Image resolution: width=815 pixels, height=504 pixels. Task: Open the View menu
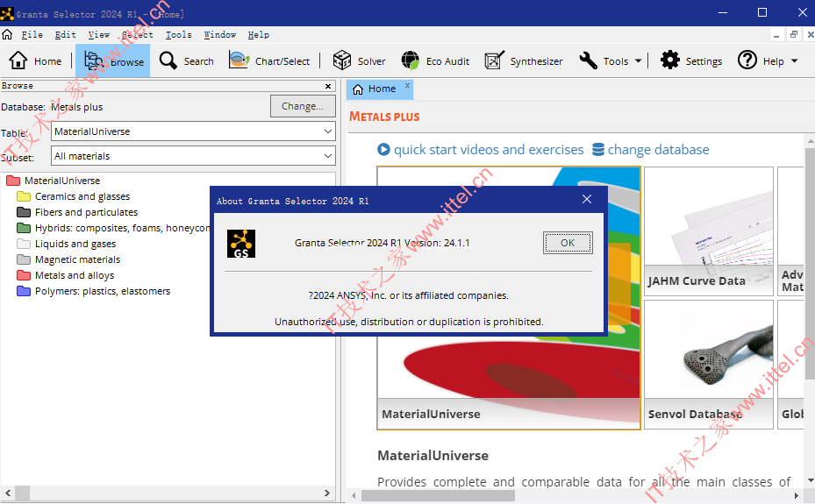[99, 35]
